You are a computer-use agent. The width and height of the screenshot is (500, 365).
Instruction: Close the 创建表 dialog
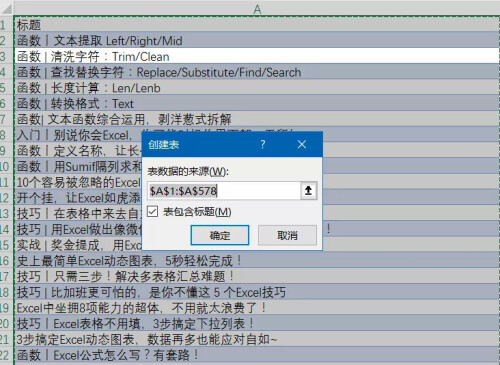coord(302,144)
